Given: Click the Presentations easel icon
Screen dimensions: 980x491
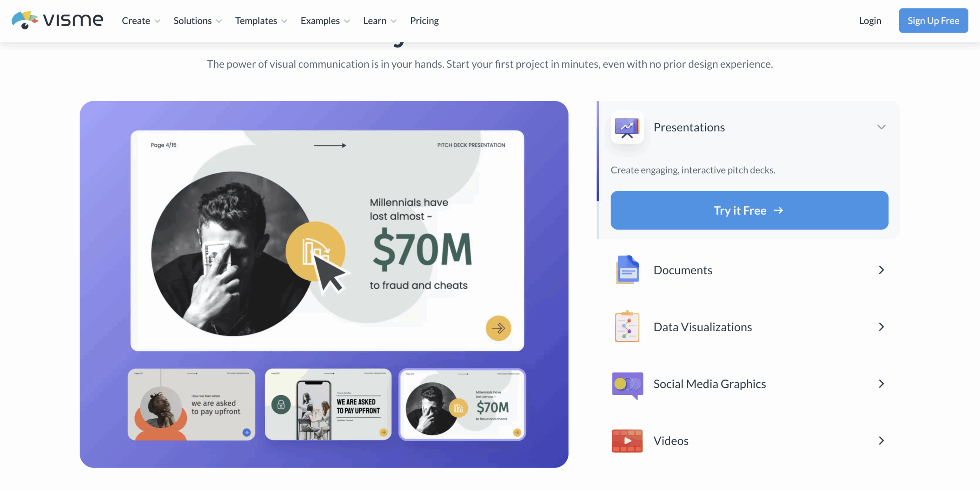Looking at the screenshot, I should point(627,128).
